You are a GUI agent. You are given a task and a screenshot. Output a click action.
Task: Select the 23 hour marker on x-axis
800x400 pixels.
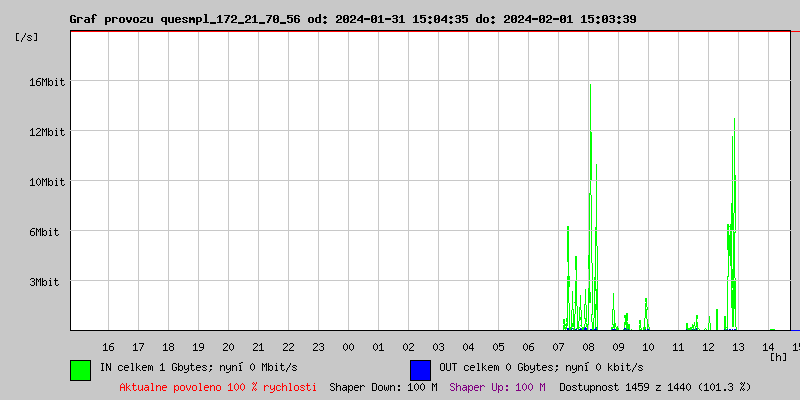tap(318, 347)
